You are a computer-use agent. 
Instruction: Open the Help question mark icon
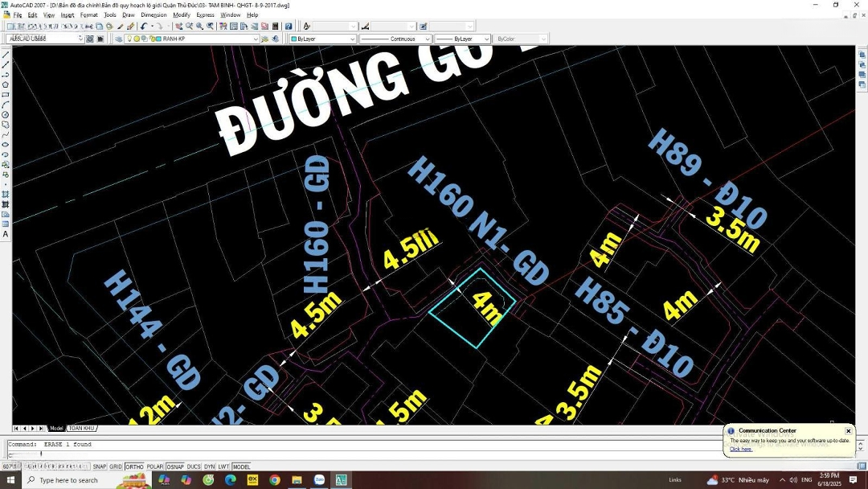pos(289,27)
